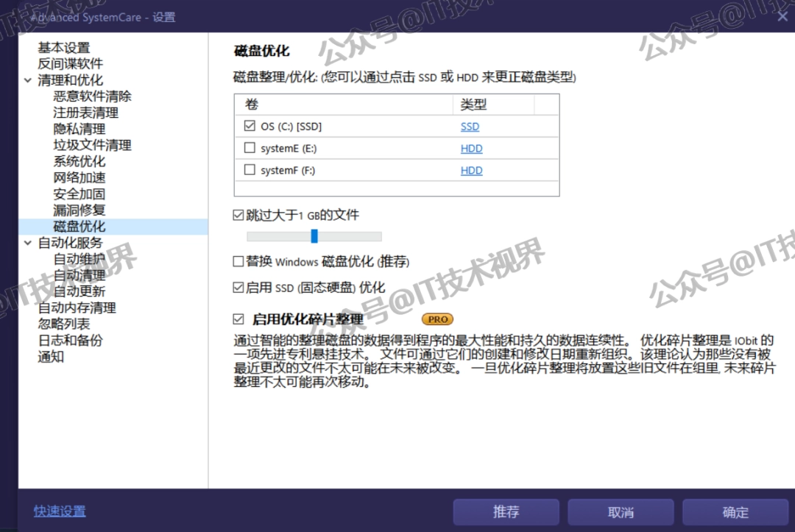Choose 垃圾文件清理 entry
795x532 pixels.
pyautogui.click(x=92, y=145)
